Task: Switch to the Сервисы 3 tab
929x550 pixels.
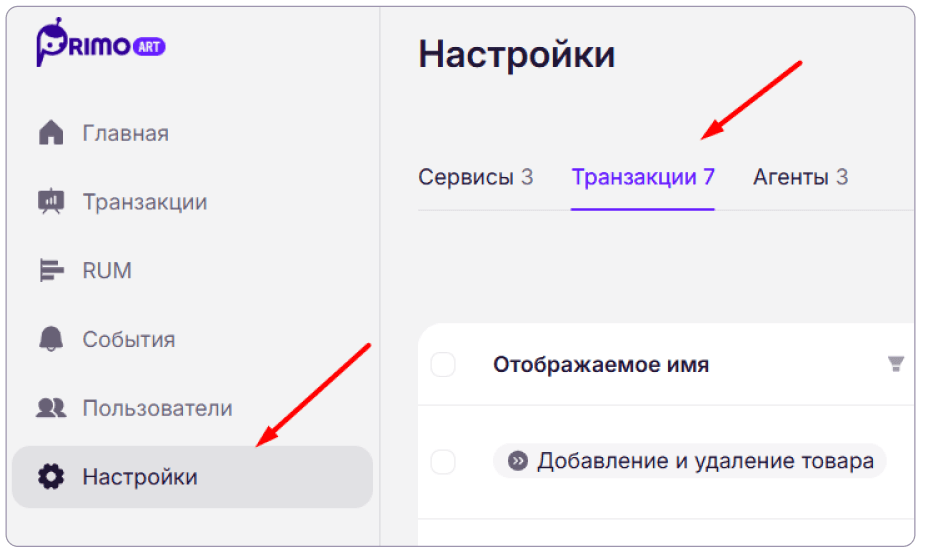Action: coord(476,177)
